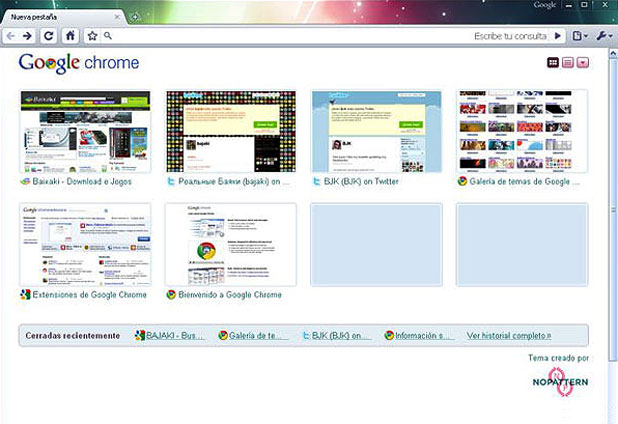
Task: Open the Baixaki - Download e Jogos thumbnail
Action: point(85,131)
